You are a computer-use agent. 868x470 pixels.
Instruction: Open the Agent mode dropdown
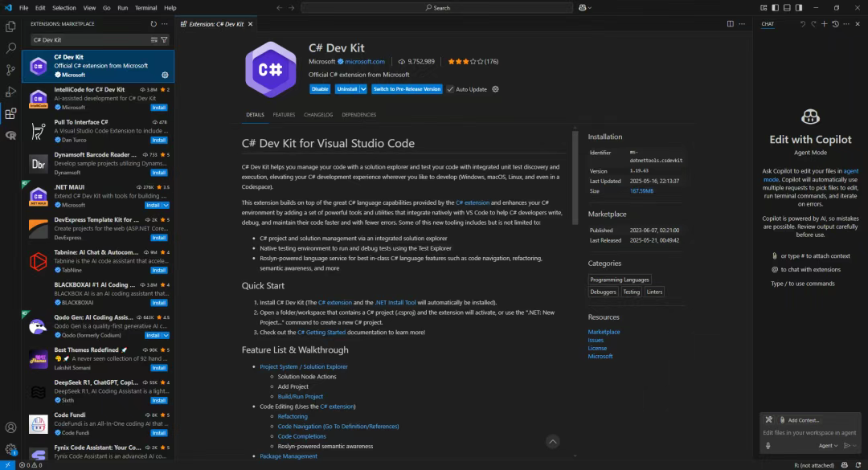click(828, 445)
